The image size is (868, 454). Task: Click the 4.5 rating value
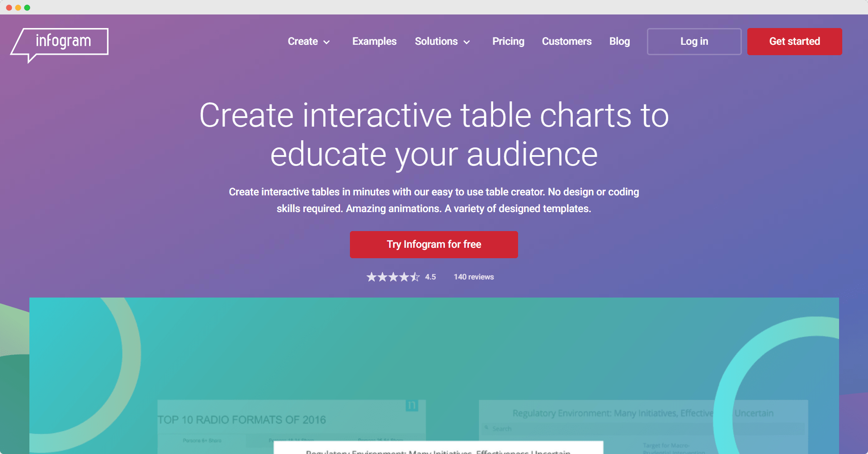pyautogui.click(x=430, y=277)
